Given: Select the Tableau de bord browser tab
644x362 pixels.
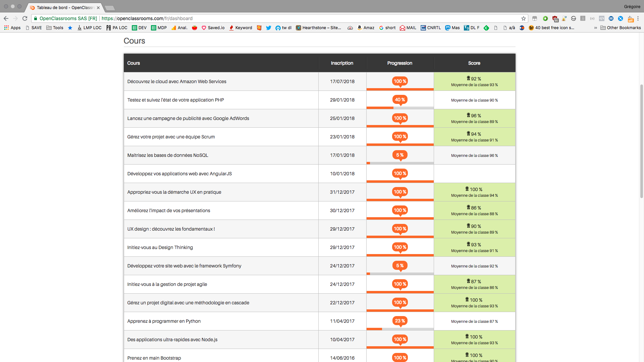Looking at the screenshot, I should coord(64,7).
